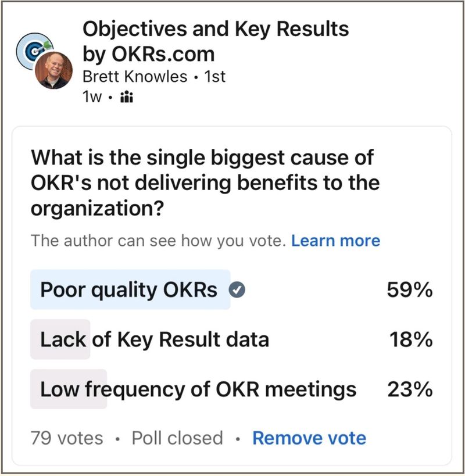465x476 pixels.
Task: Click the 23% result percentage
Action: (410, 388)
